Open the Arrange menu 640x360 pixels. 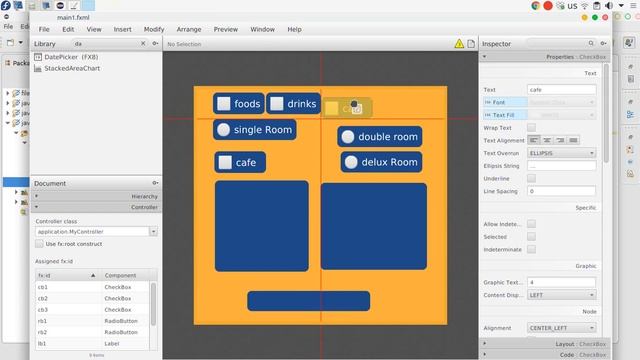[x=189, y=29]
